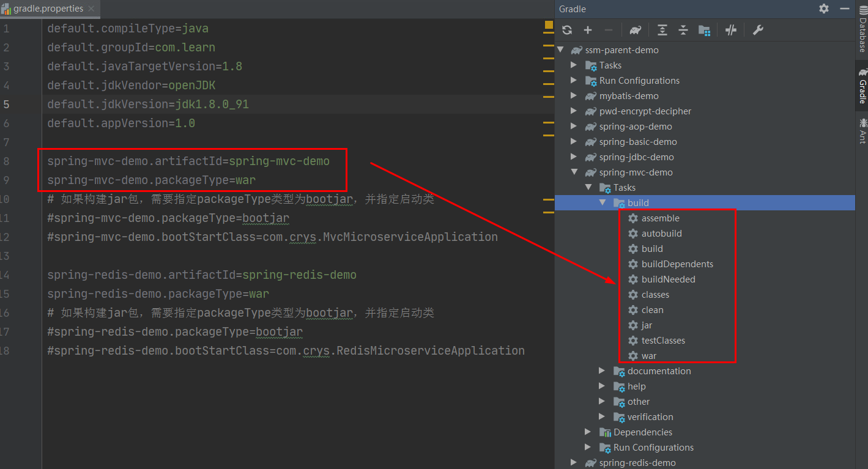Expand the other task group
Screen dimensions: 868x469
click(x=602, y=402)
